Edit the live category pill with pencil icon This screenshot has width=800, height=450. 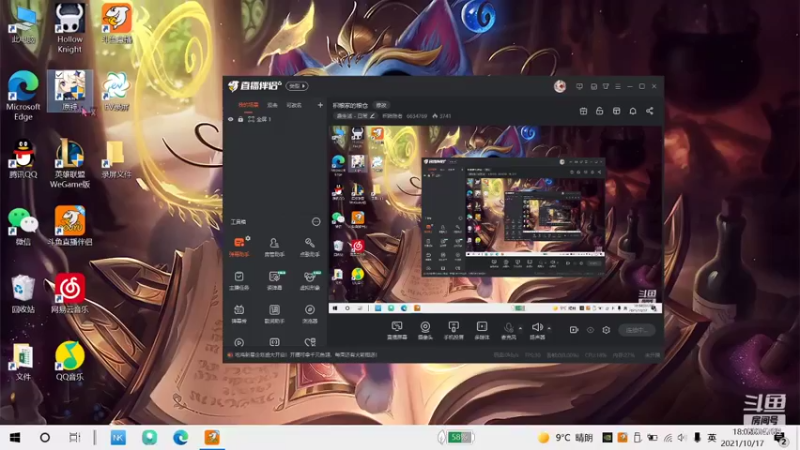[x=356, y=116]
